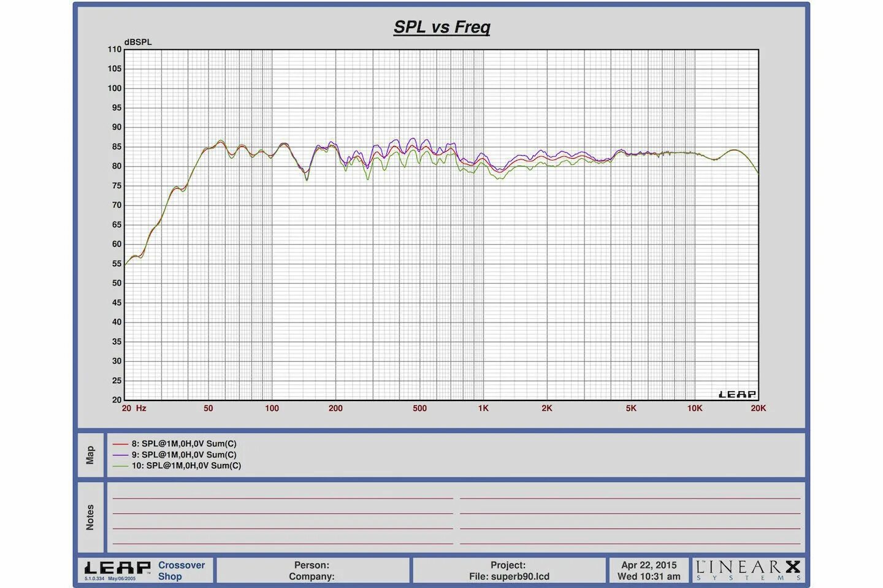Click the green line swatch for curve 10

(120, 466)
